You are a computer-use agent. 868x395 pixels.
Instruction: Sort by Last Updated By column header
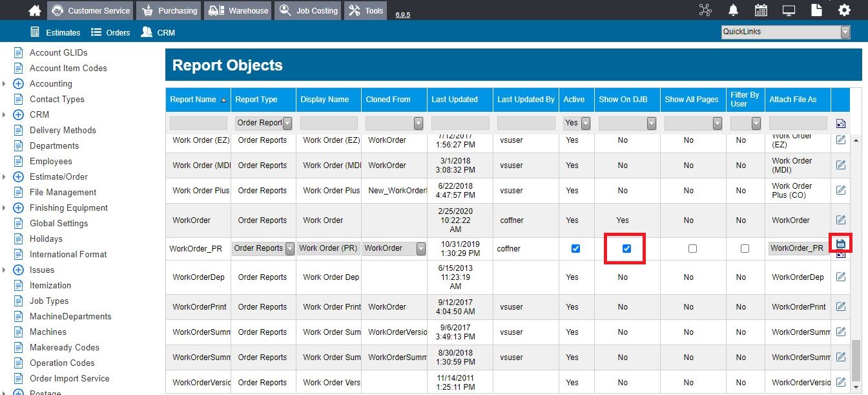(x=526, y=100)
